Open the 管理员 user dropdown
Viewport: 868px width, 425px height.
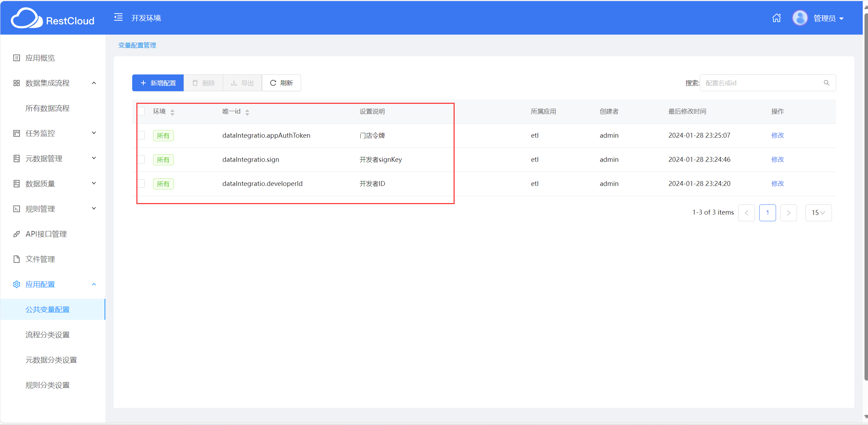(x=828, y=18)
